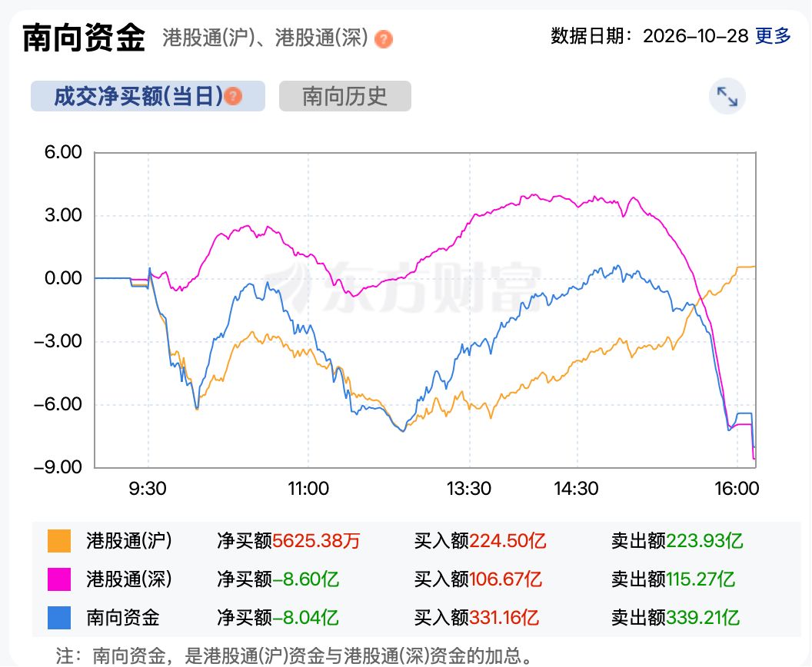Click the blue 南向资金 legend swatch
Viewport: 812px width, 667px height.
click(x=59, y=617)
